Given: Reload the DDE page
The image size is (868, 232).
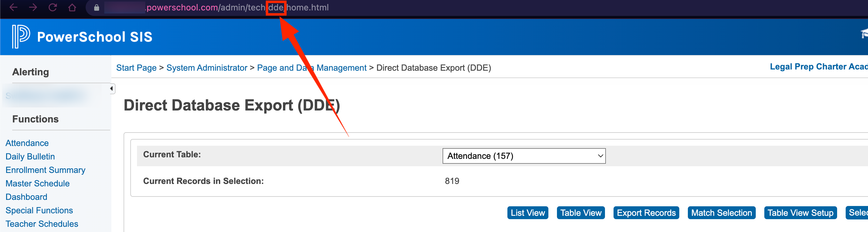Looking at the screenshot, I should point(53,7).
